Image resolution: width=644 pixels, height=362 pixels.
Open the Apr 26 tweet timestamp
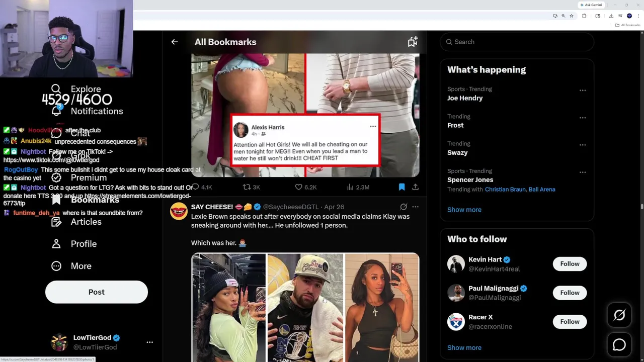[334, 207]
